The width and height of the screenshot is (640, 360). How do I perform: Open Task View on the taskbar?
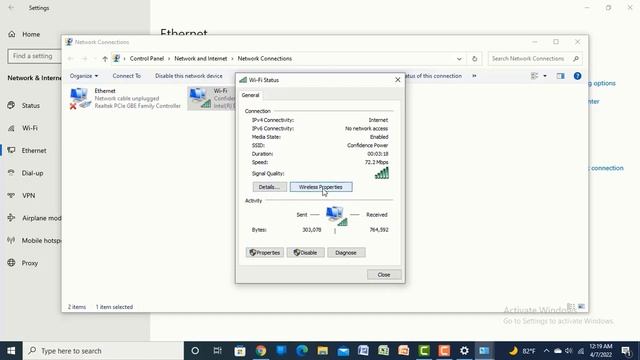click(218, 351)
